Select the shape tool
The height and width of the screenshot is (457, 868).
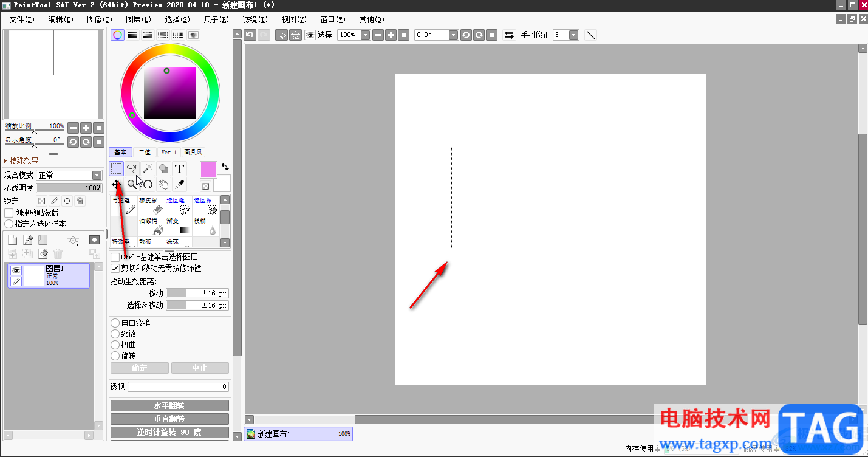tap(163, 168)
